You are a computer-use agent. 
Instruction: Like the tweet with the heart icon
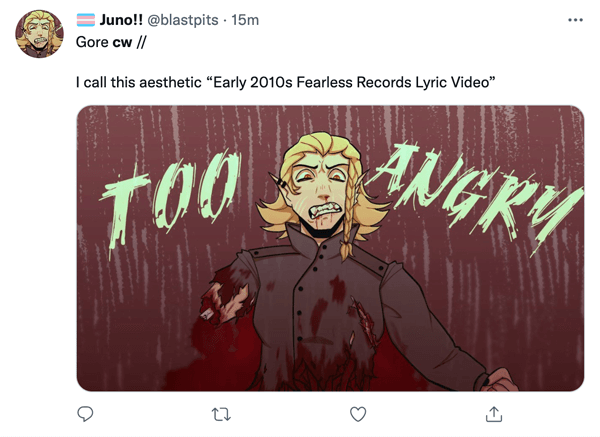click(358, 414)
